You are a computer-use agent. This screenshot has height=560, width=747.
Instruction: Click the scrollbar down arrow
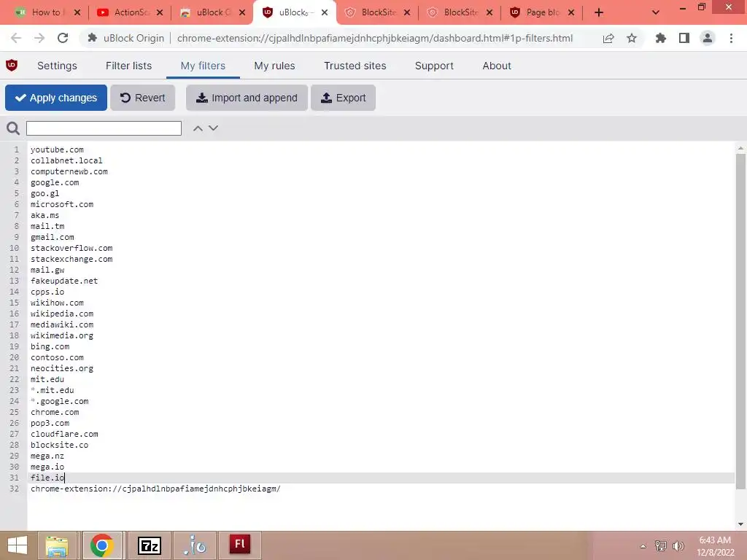[x=740, y=524]
